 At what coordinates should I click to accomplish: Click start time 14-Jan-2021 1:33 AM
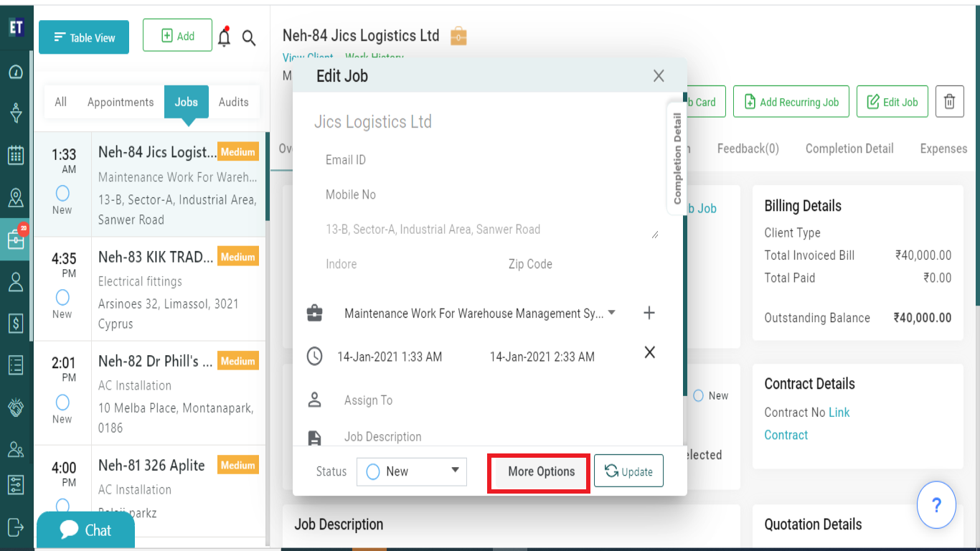(390, 357)
